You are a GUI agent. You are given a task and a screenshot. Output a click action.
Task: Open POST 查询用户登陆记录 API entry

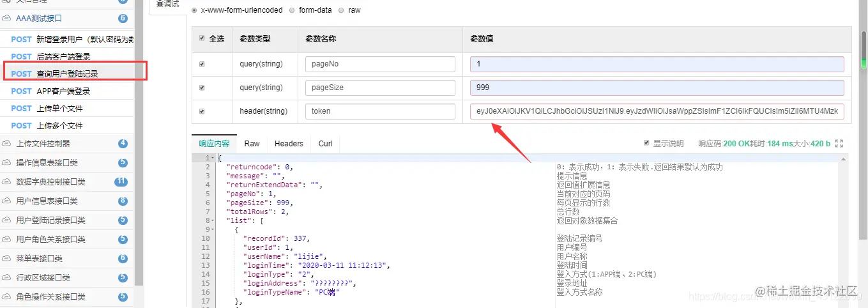(x=67, y=74)
